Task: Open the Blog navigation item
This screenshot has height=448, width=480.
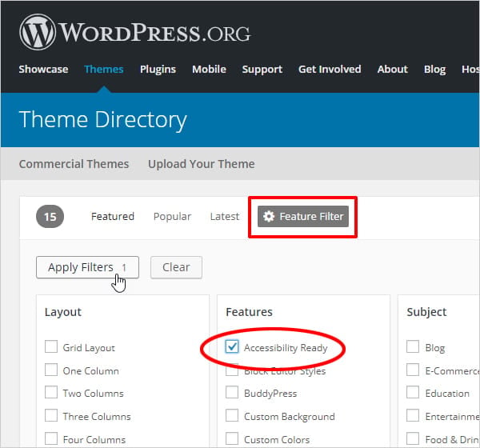Action: (x=434, y=70)
